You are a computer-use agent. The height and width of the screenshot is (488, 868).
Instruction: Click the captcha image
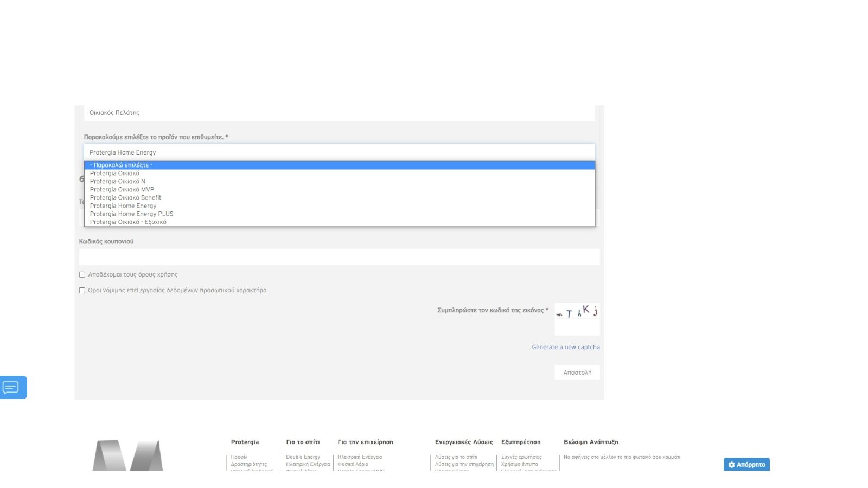[577, 312]
